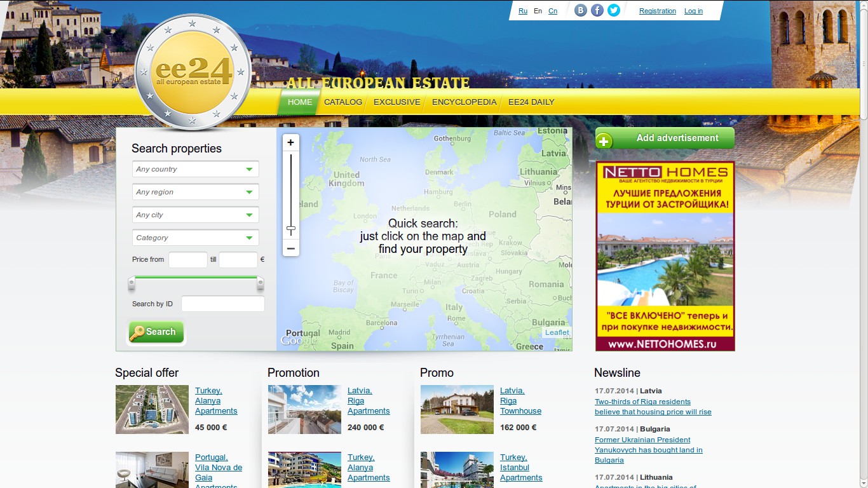Go to the HOME tab

pyautogui.click(x=300, y=102)
